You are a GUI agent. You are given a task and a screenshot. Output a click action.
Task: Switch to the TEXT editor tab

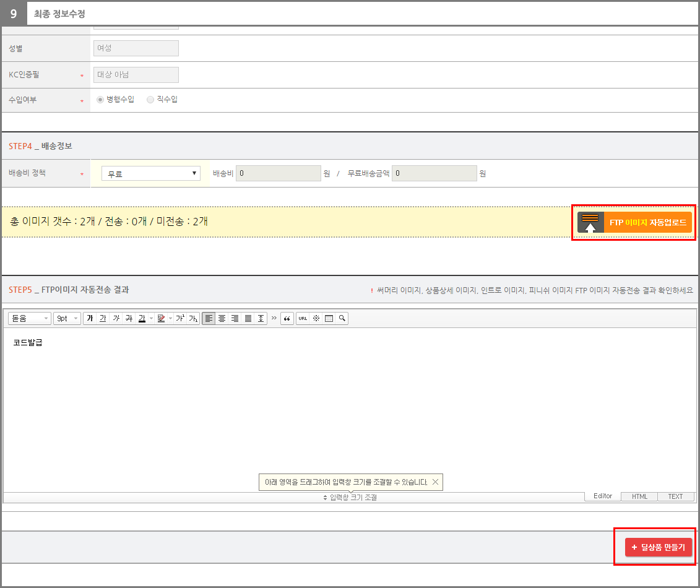(675, 496)
